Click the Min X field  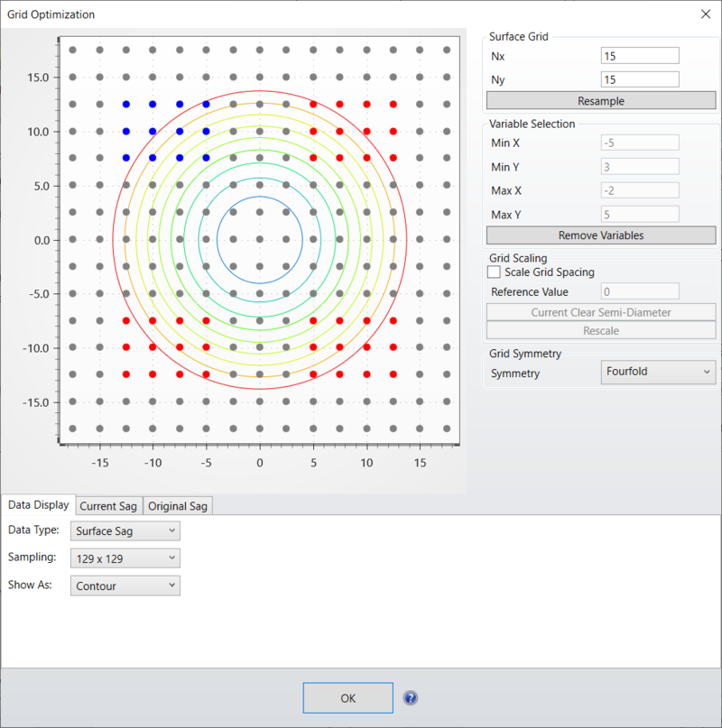pyautogui.click(x=639, y=143)
